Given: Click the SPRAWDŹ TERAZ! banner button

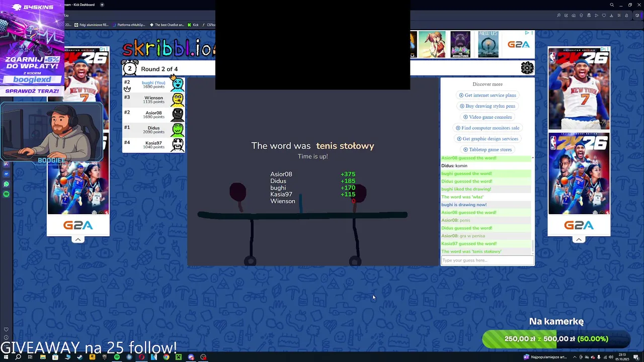Looking at the screenshot, I should coord(32,91).
